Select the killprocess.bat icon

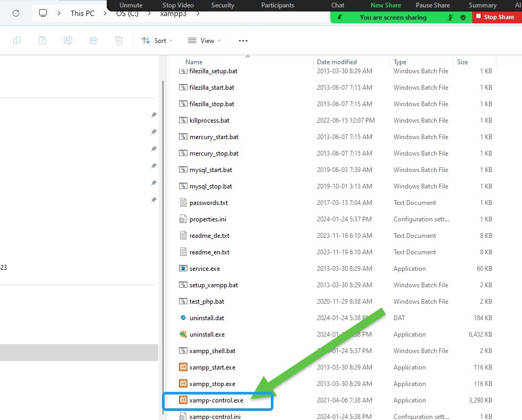tap(183, 120)
